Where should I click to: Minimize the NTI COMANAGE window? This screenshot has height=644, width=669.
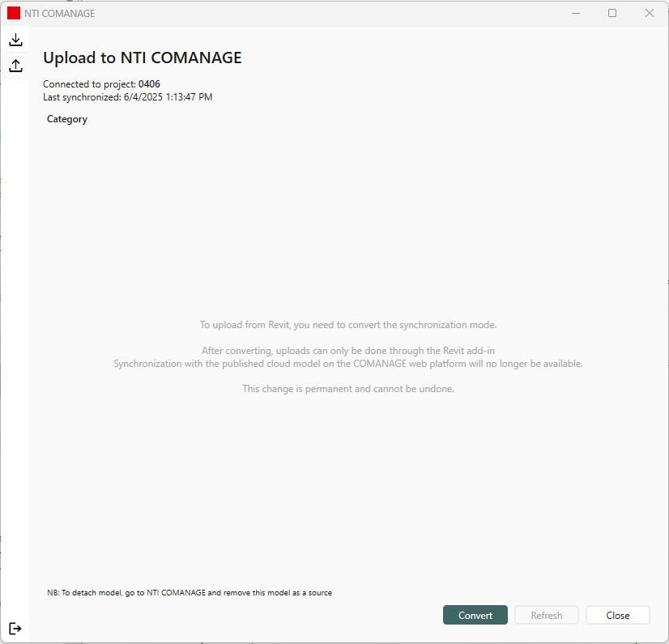pos(576,13)
